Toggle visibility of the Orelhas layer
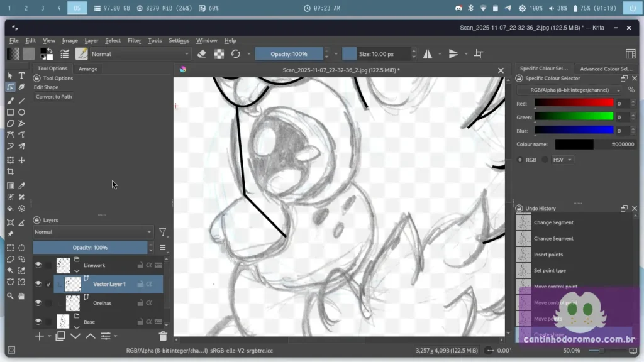This screenshot has height=362, width=644. pos(38,303)
